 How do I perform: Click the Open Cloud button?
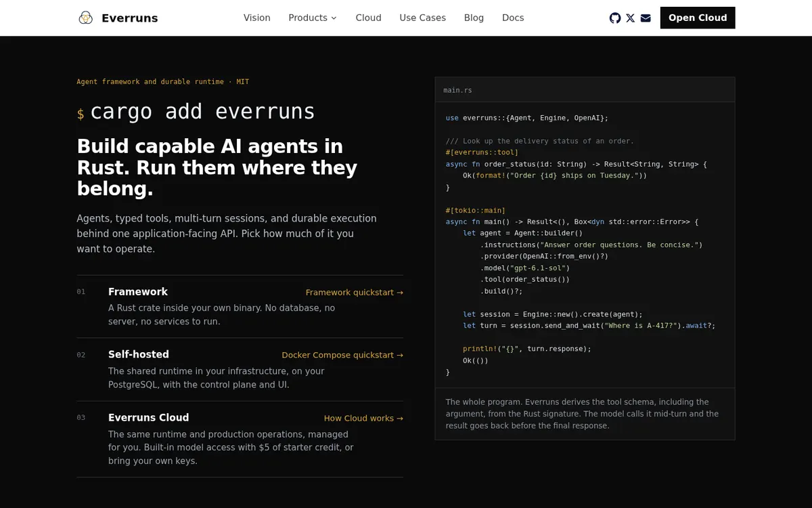[698, 18]
